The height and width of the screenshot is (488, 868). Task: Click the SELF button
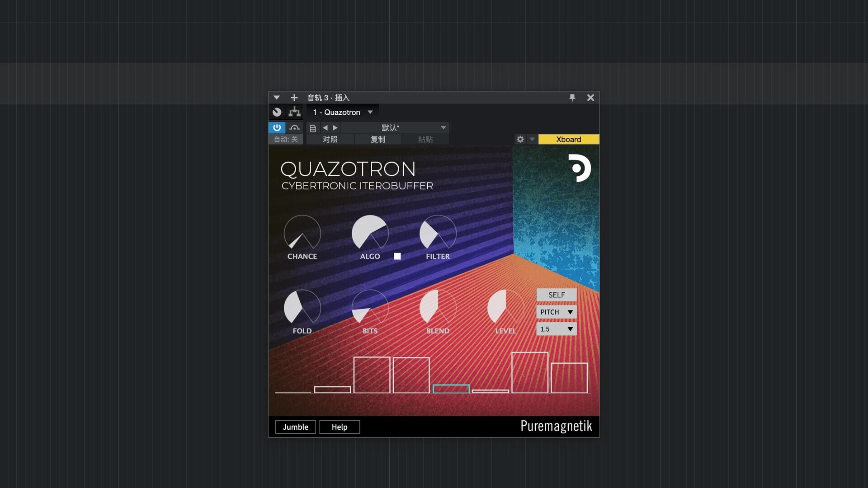tap(557, 295)
